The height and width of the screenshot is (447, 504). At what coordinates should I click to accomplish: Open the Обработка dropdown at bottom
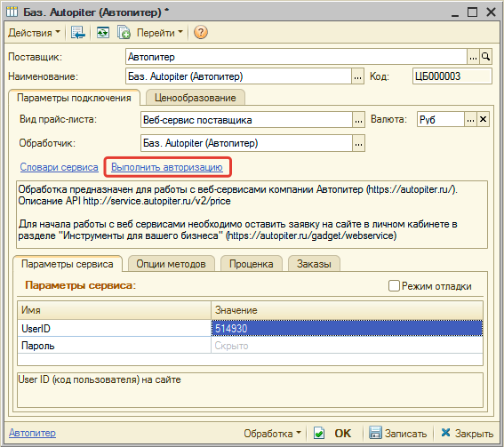click(x=272, y=434)
